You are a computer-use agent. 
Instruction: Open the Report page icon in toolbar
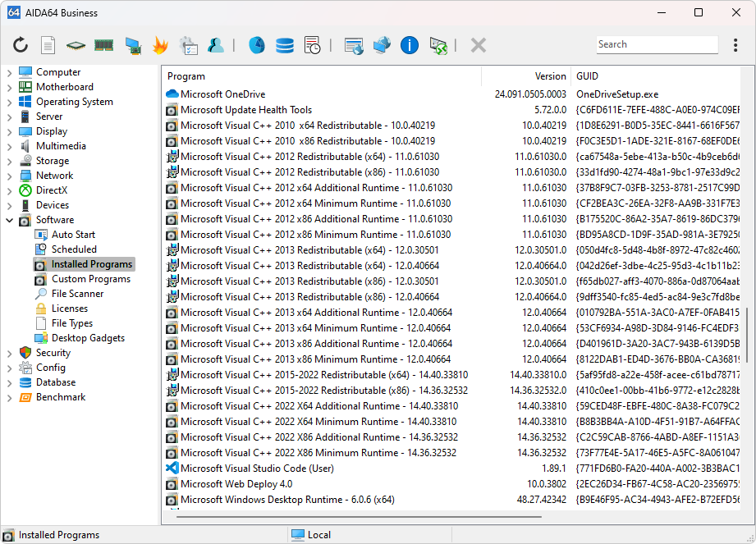[48, 45]
